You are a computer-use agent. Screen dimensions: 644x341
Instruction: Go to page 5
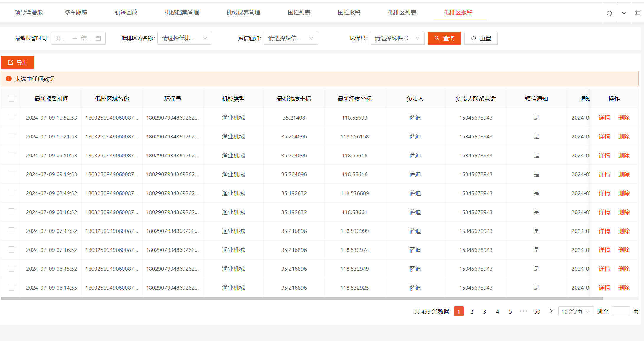coord(510,311)
